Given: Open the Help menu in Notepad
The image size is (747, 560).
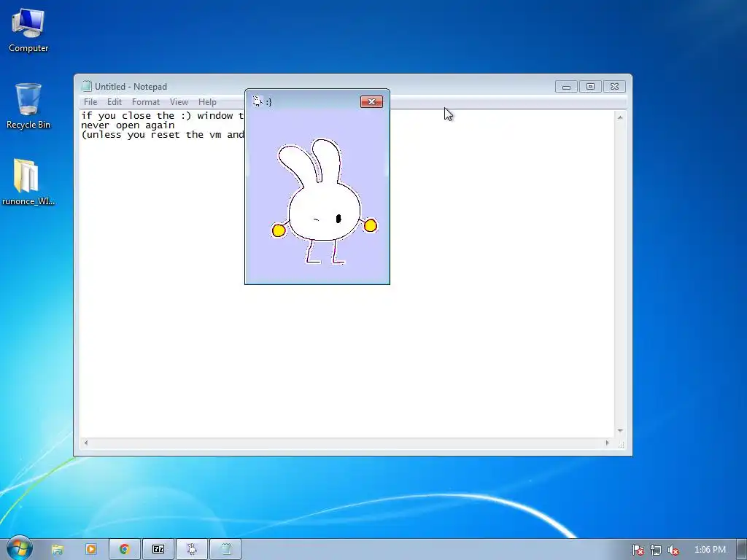Looking at the screenshot, I should 207,102.
